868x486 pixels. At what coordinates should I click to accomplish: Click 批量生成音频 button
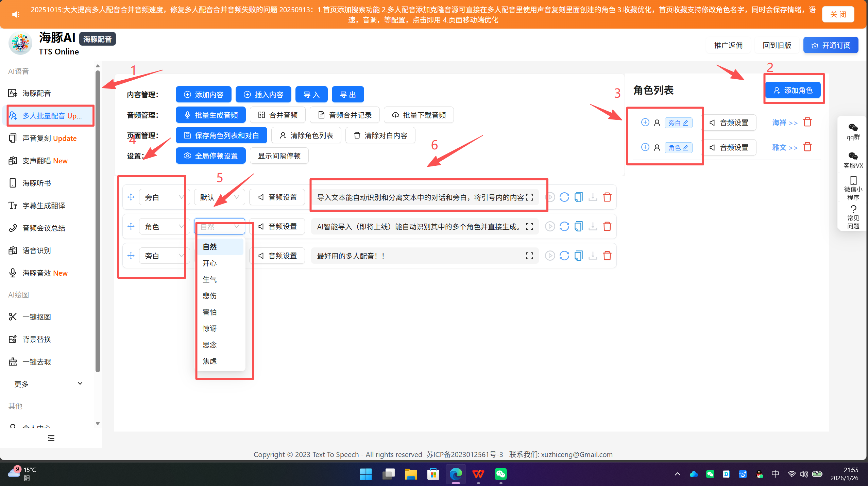tap(210, 115)
